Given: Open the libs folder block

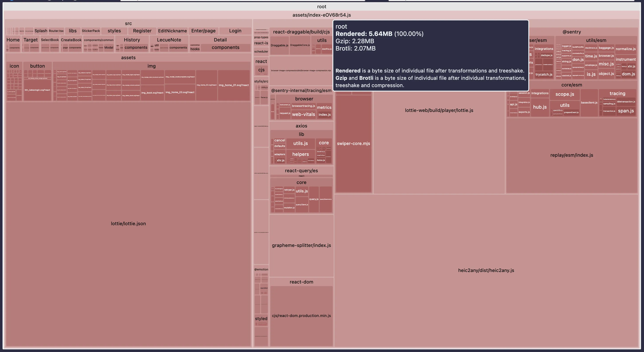Looking at the screenshot, I should click(x=73, y=31).
